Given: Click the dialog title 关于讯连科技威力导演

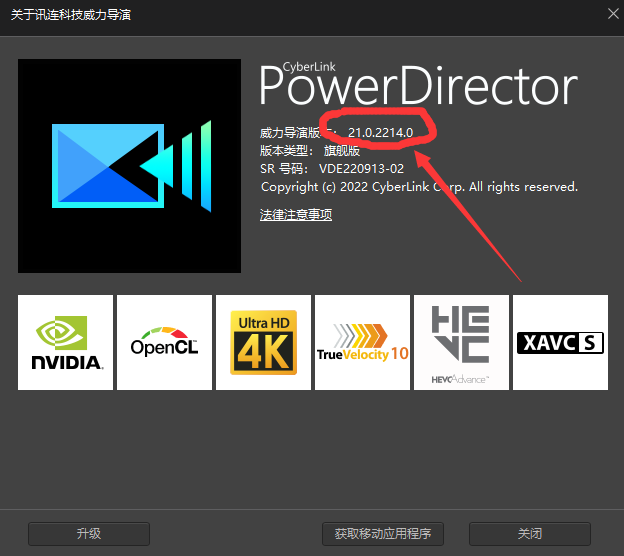Looking at the screenshot, I should (x=71, y=15).
